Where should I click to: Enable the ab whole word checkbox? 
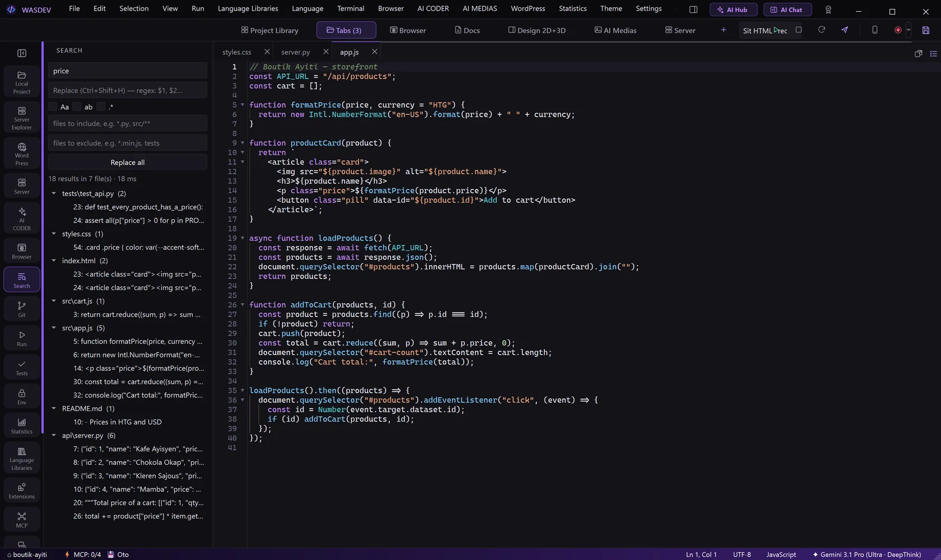click(x=77, y=106)
